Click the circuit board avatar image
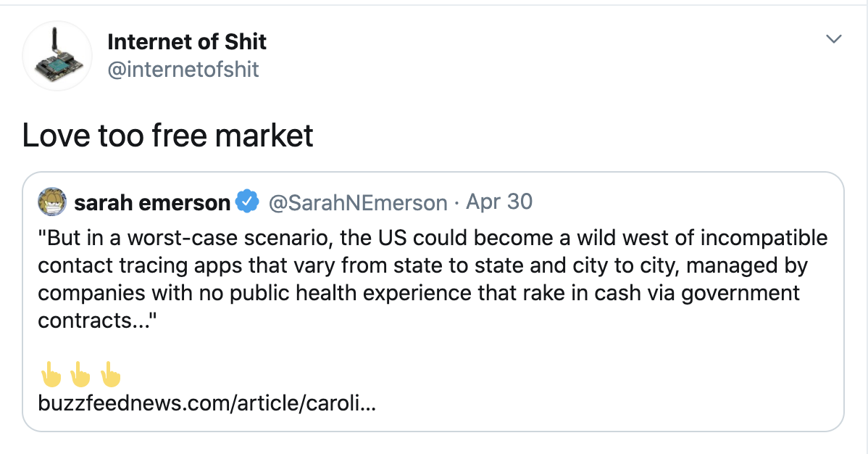The width and height of the screenshot is (868, 454). tap(57, 56)
